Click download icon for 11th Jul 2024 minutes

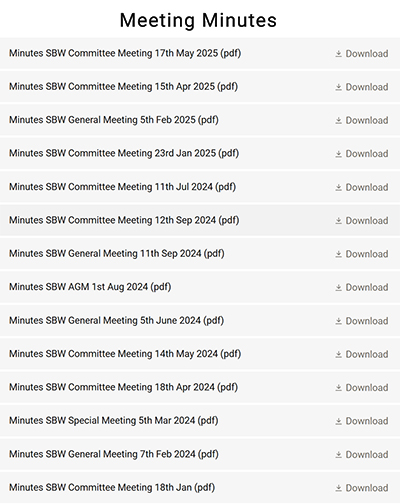point(338,187)
